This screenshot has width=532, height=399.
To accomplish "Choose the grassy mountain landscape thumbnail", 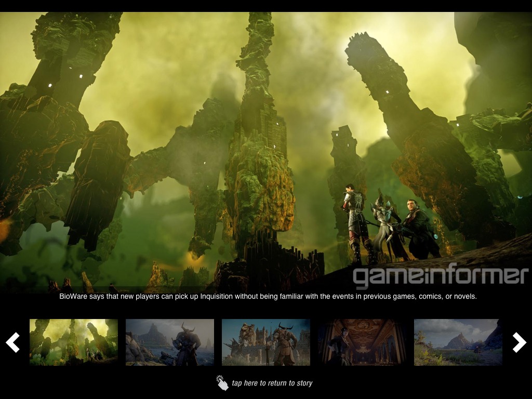I will pos(458,342).
